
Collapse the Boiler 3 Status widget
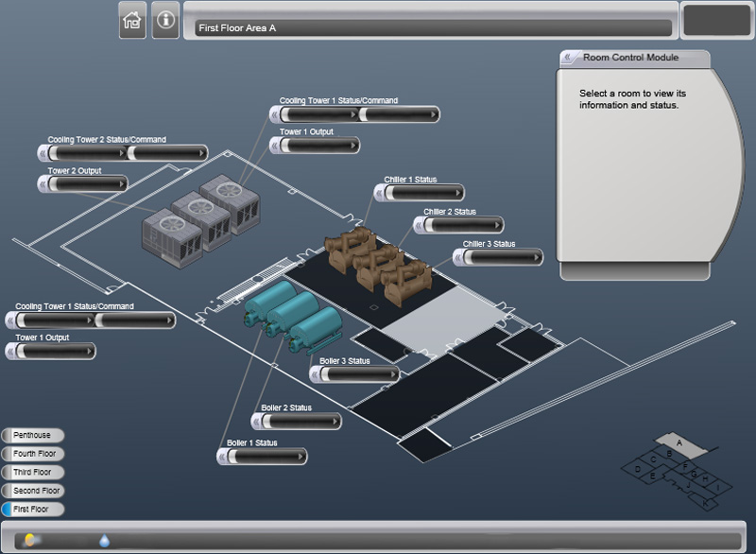click(315, 374)
